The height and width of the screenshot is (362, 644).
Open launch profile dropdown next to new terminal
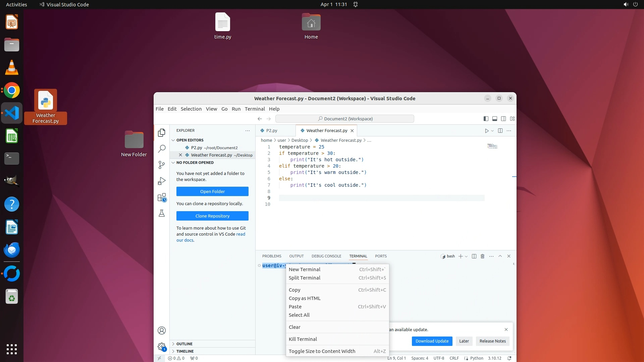466,256
